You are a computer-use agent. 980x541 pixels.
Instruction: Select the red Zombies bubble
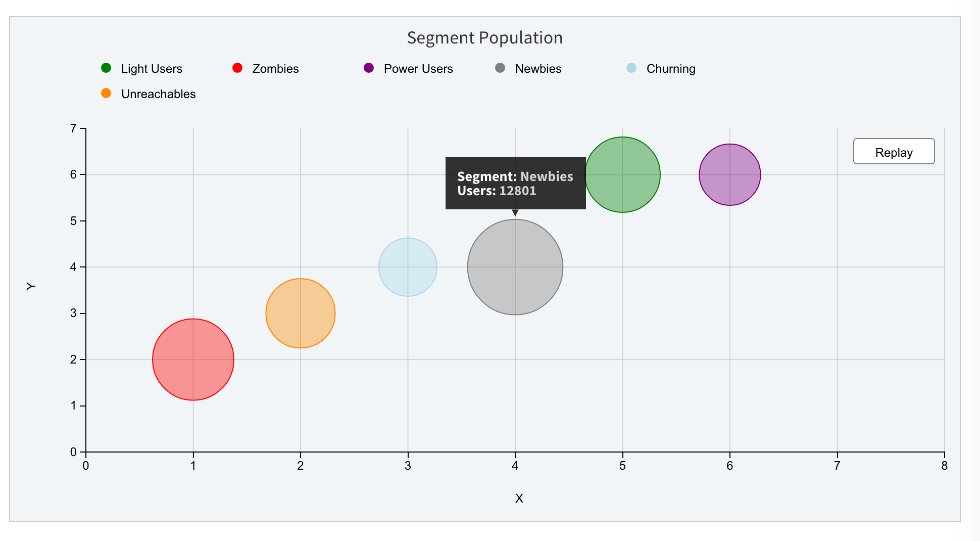[193, 359]
